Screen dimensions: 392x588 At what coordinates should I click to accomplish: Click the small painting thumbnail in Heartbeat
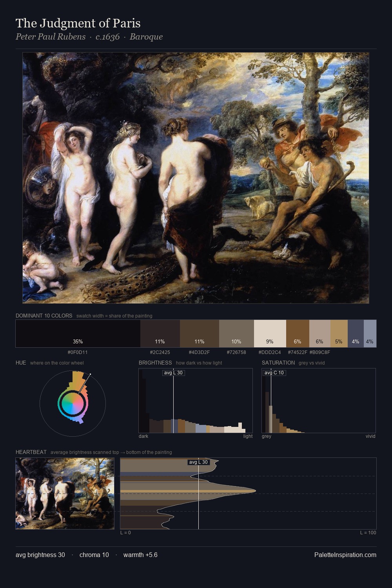[65, 494]
